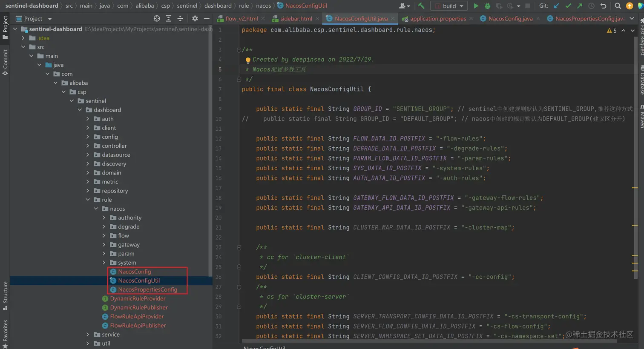Screen dimensions: 644x349
Task: Expand the service package
Action: (x=88, y=335)
